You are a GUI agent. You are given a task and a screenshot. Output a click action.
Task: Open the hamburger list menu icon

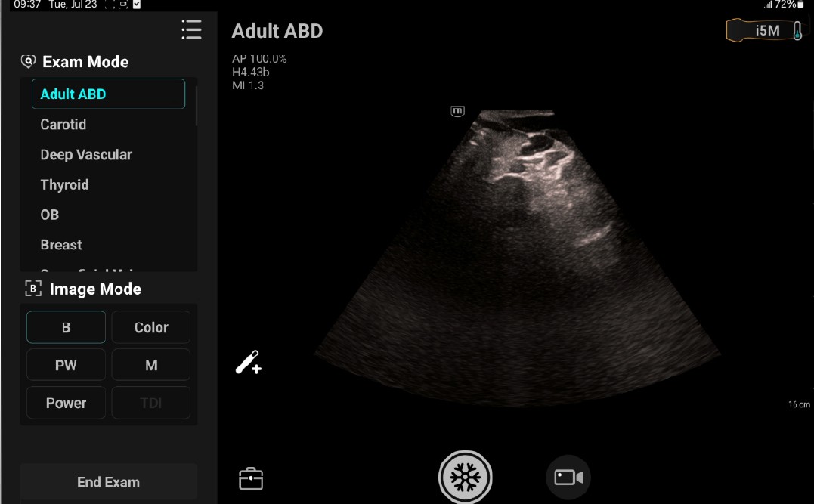[x=191, y=30]
